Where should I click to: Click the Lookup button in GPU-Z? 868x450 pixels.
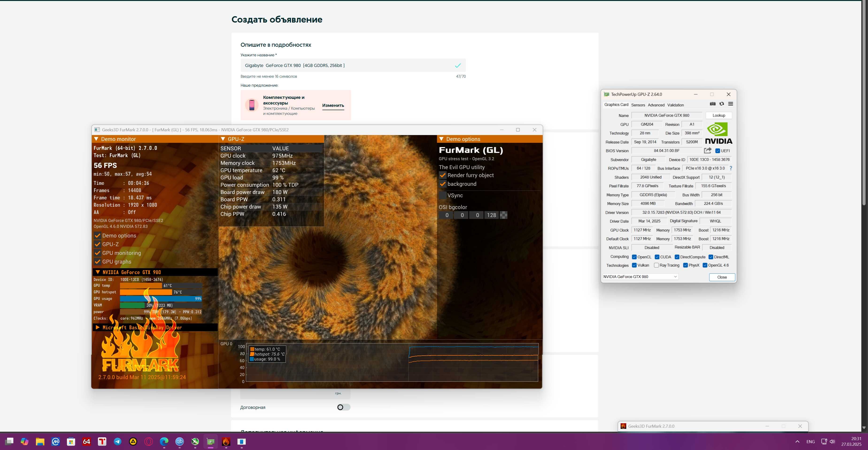(x=719, y=115)
